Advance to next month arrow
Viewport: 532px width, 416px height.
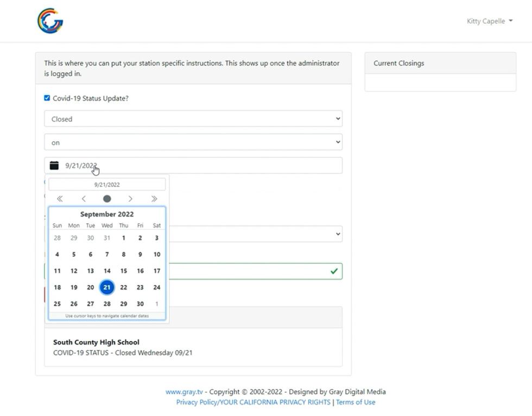pyautogui.click(x=130, y=199)
